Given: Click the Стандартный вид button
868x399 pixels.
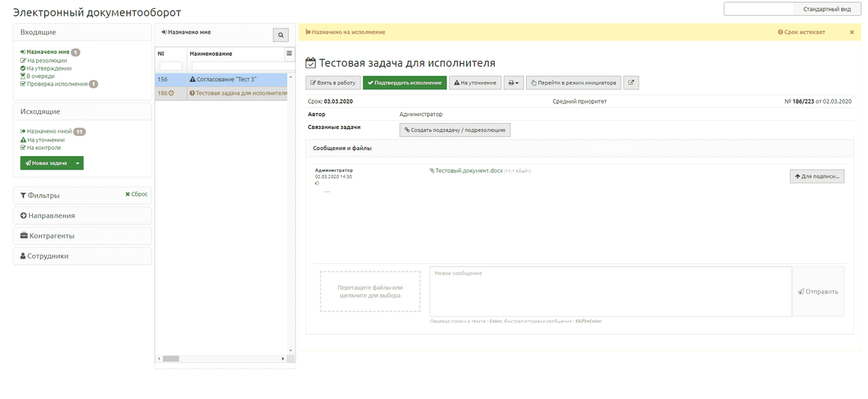Looking at the screenshot, I should click(827, 10).
